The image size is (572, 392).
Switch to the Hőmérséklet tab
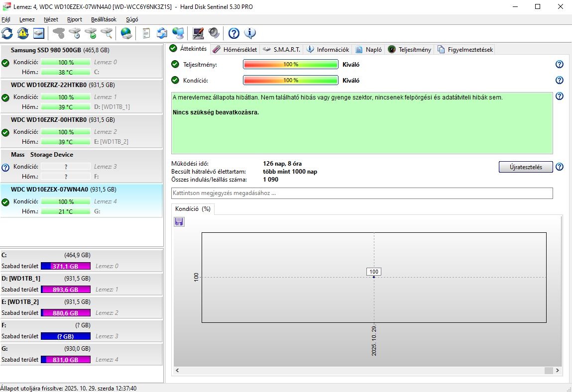[235, 50]
